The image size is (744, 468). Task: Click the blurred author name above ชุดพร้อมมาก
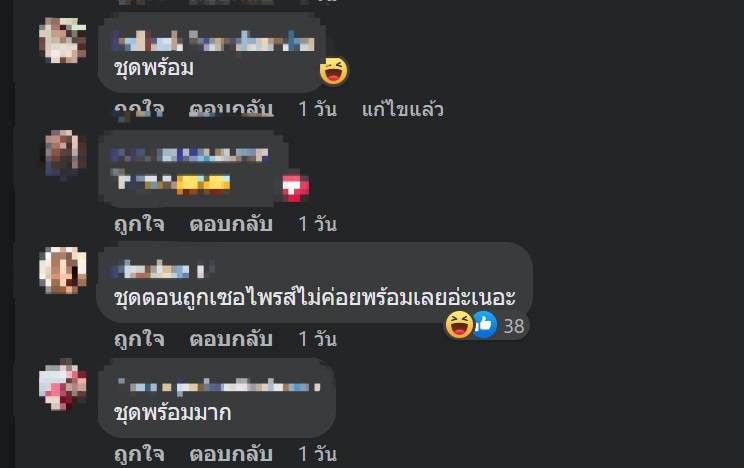tap(219, 387)
